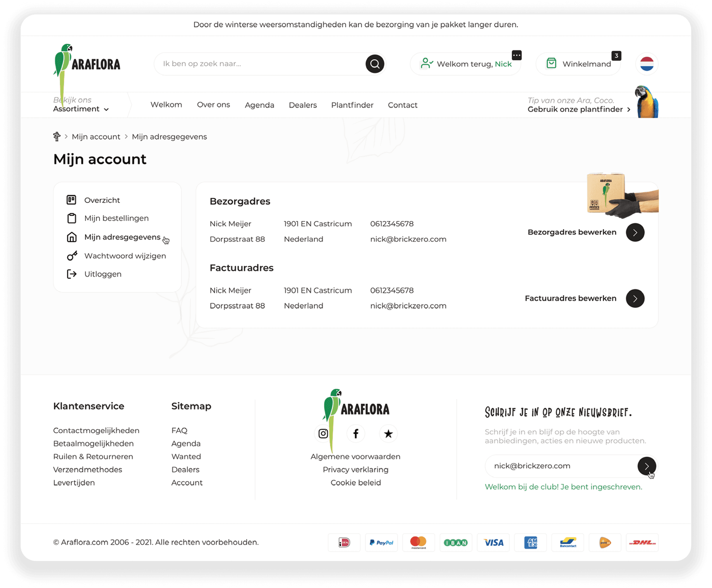Click the logout arrow icon for Uitloggen

click(x=72, y=274)
